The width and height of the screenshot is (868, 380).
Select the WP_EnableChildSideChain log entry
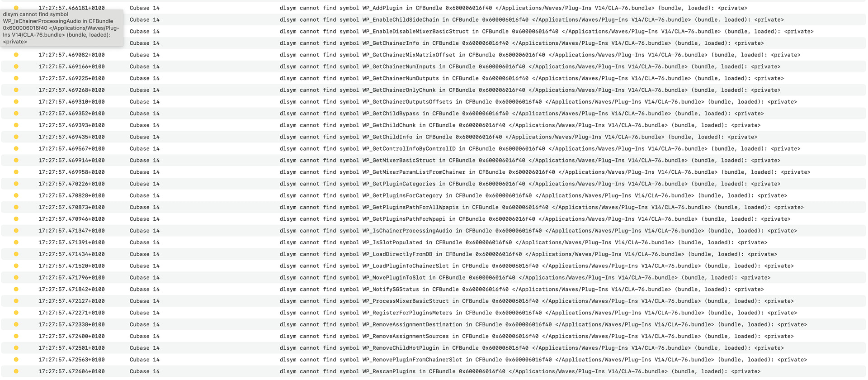(532, 20)
